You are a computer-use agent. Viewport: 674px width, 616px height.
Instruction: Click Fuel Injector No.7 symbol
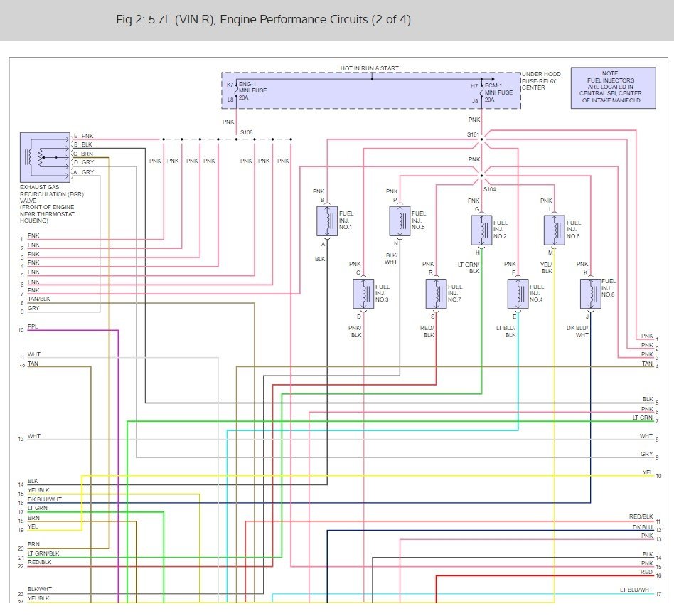437,294
